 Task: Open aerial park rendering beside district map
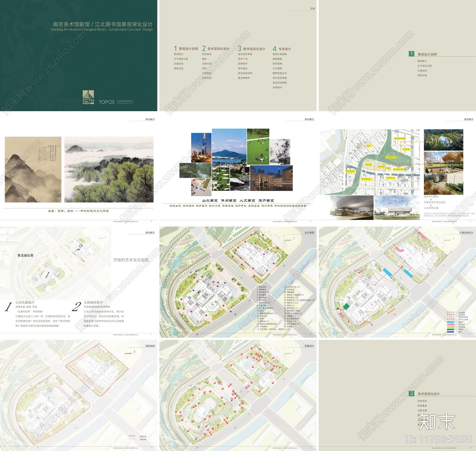click(x=444, y=140)
